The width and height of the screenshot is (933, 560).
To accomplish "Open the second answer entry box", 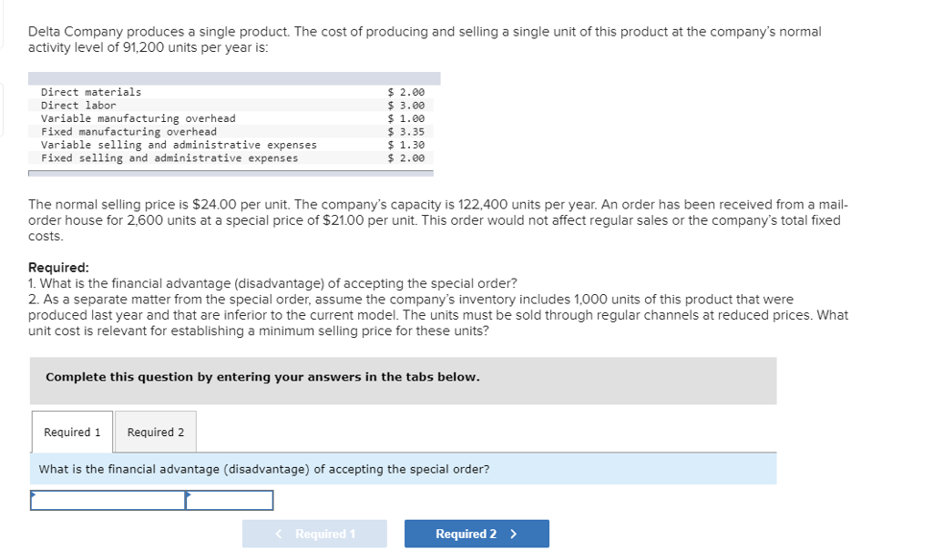I will (228, 499).
